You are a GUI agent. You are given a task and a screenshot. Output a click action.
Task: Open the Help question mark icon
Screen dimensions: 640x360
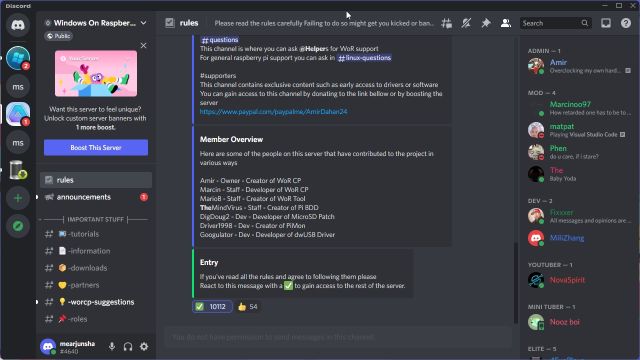point(626,23)
